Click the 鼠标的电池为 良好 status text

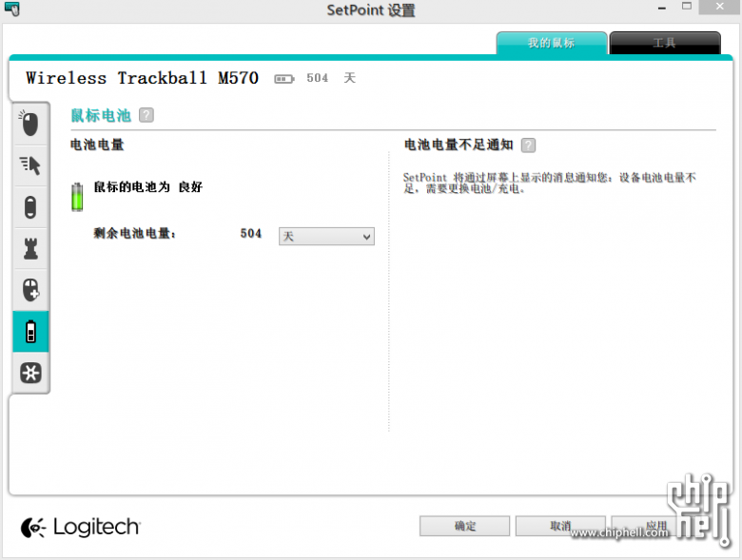point(148,186)
